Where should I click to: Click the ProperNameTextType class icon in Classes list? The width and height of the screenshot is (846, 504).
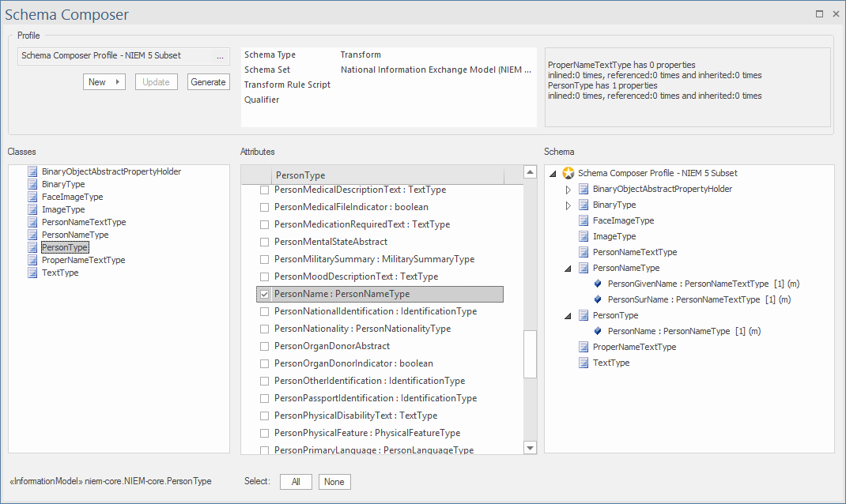point(32,260)
